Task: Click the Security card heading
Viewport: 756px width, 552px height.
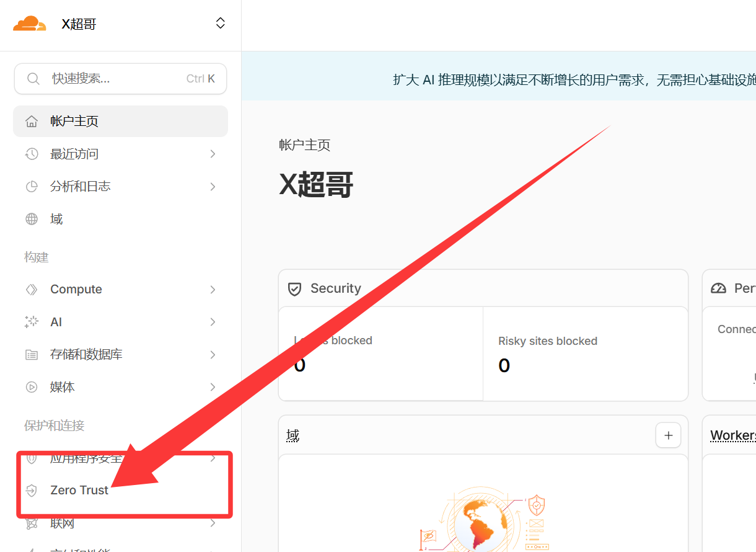Action: click(335, 288)
